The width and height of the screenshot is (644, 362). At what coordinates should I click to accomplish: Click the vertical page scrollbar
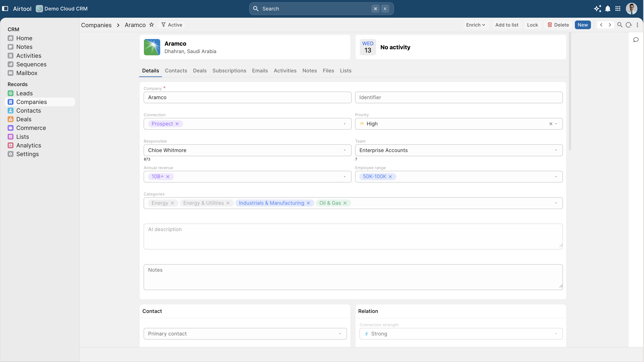(570, 91)
